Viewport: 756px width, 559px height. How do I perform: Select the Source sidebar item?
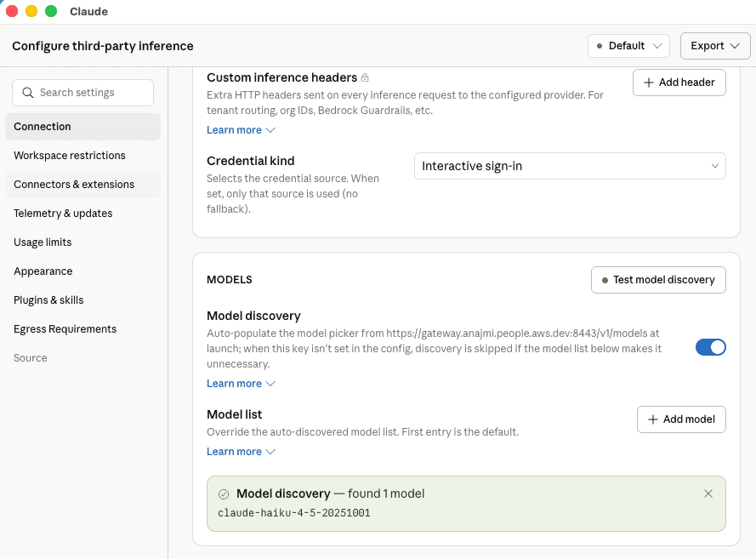[x=83, y=358]
